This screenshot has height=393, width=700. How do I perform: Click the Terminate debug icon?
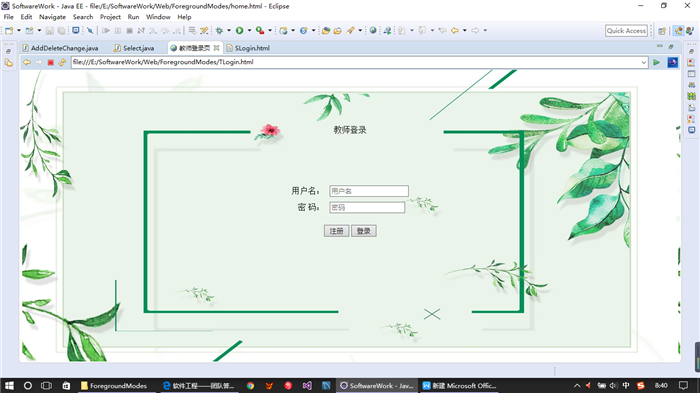[x=129, y=30]
